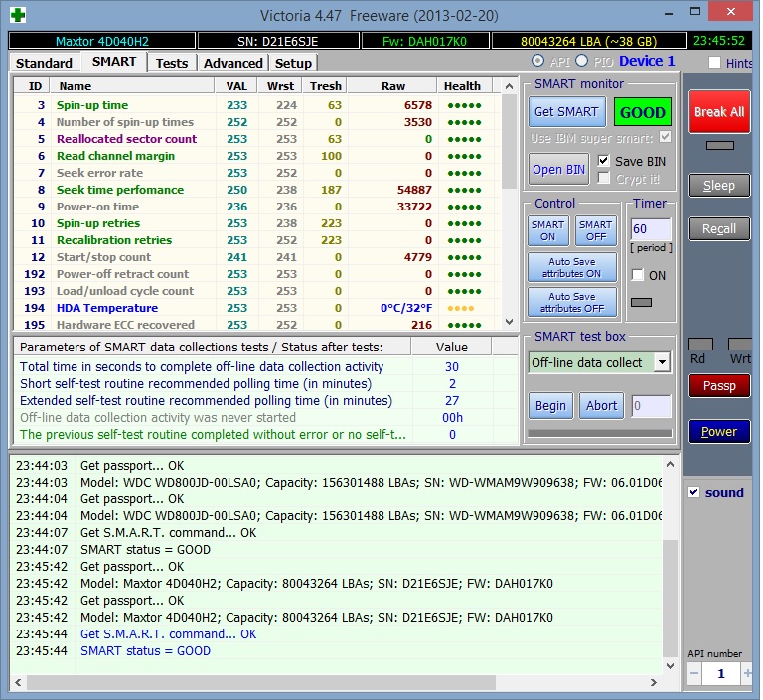
Task: Click the Timer period input field
Action: point(651,229)
